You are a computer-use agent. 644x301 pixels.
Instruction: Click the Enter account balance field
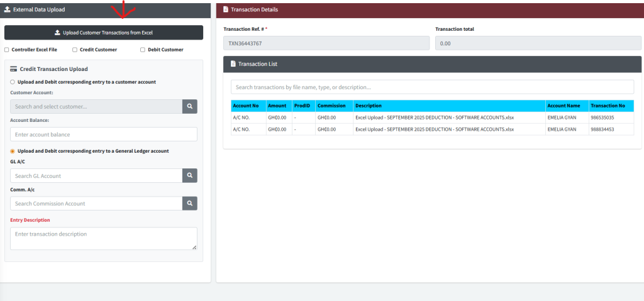coord(104,134)
